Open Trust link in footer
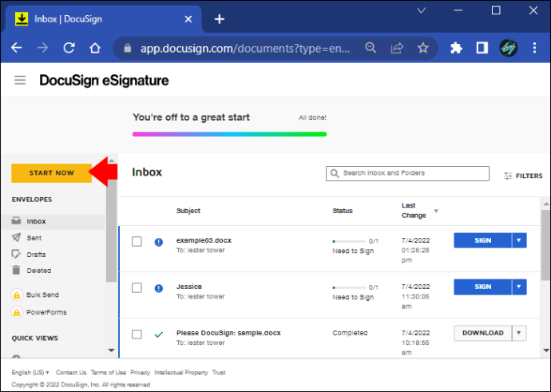The image size is (551, 392). (x=219, y=372)
